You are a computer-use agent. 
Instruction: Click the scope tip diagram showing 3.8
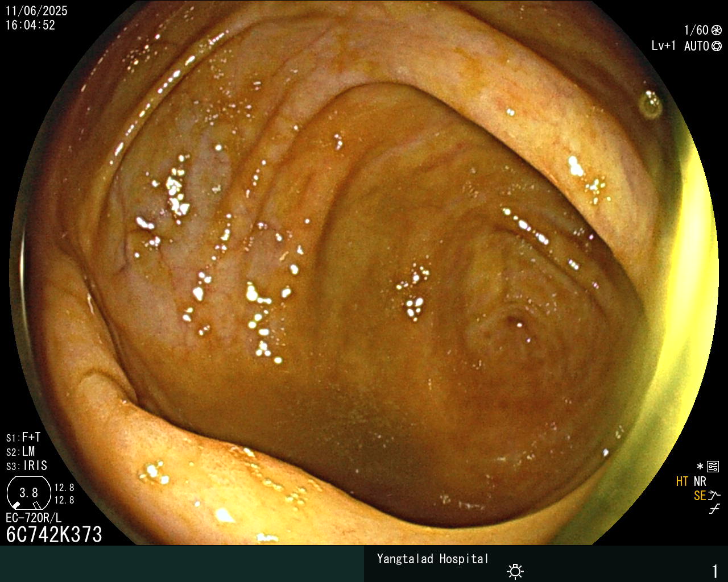(x=29, y=493)
